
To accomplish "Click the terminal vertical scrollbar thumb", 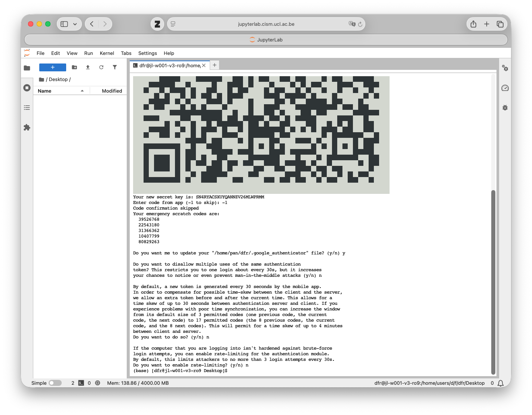I will tap(493, 282).
